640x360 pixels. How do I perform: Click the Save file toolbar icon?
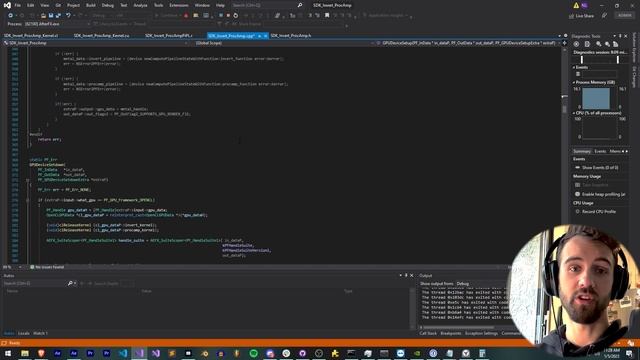click(x=51, y=16)
